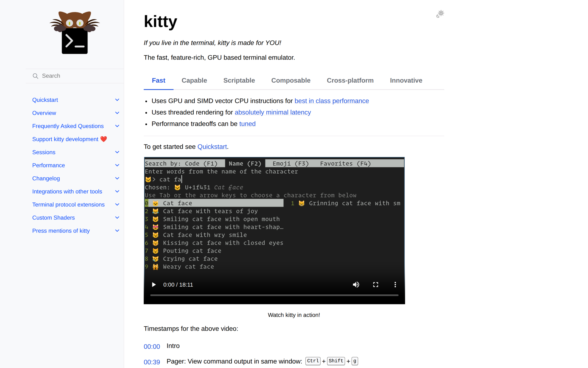Jump to 00:39 Pager timestamp
Viewport: 588px width, 368px height.
tap(152, 362)
